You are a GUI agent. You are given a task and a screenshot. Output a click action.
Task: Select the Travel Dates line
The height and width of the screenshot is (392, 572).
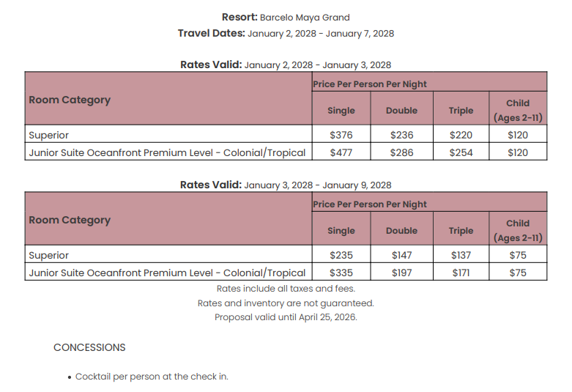click(286, 33)
